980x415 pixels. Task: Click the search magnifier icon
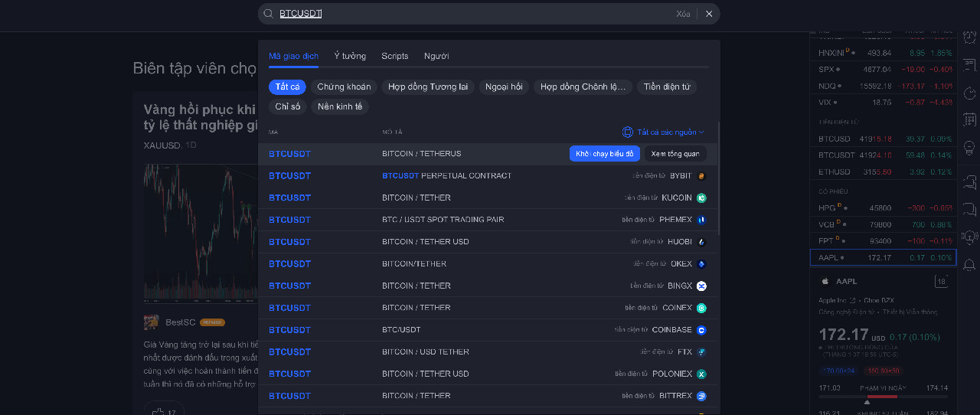tap(269, 14)
